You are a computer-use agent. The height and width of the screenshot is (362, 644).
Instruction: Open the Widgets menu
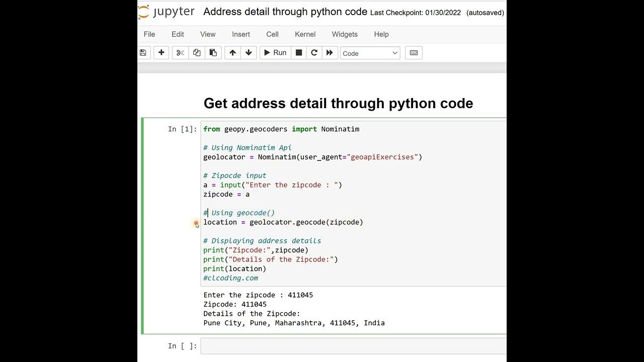[x=345, y=34]
